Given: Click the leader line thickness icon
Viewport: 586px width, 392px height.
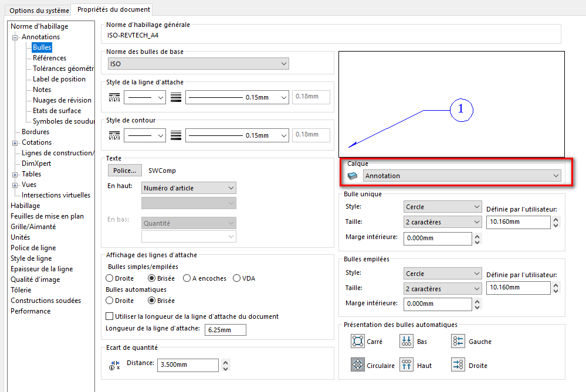Looking at the screenshot, I should 175,98.
